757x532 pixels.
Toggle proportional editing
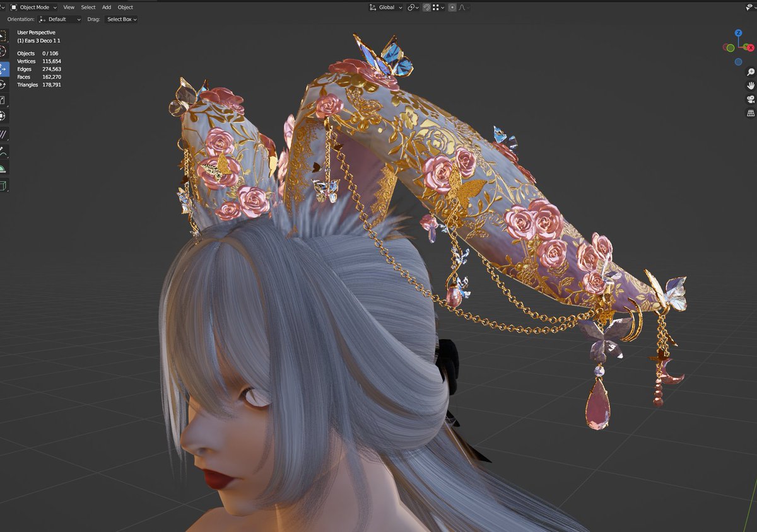point(452,8)
